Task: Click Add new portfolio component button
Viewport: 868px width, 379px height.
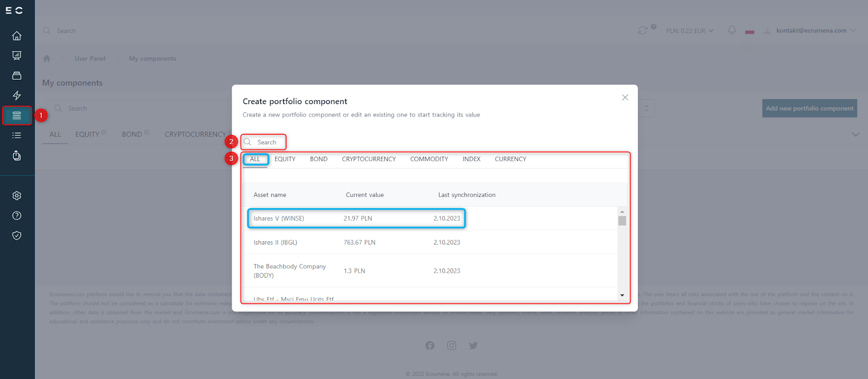Action: [x=809, y=108]
